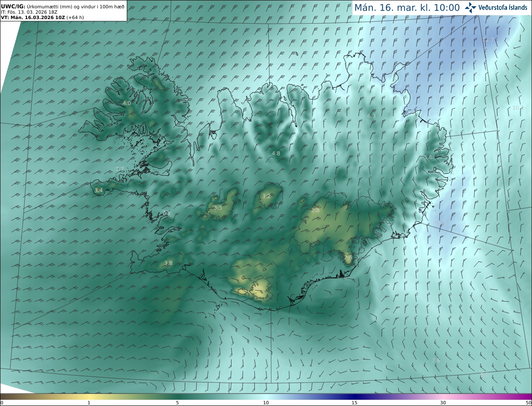
Task: Click the 5 tick on the color scale
Action: [177, 403]
